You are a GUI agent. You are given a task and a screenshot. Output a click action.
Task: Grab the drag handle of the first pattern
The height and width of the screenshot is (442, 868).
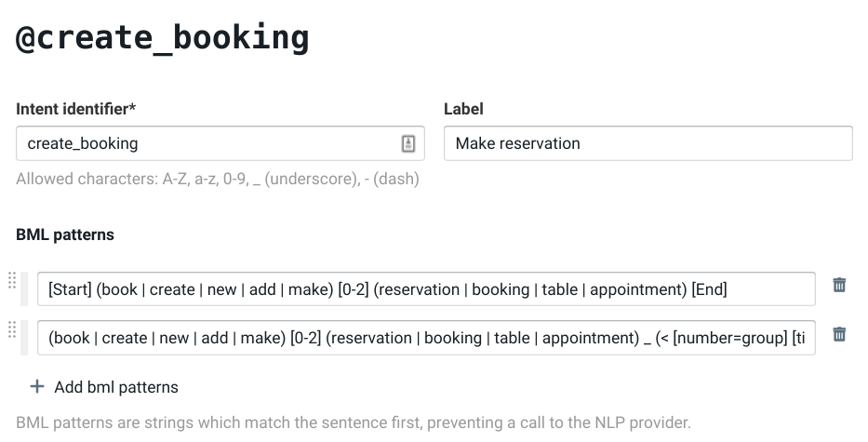pos(12,280)
